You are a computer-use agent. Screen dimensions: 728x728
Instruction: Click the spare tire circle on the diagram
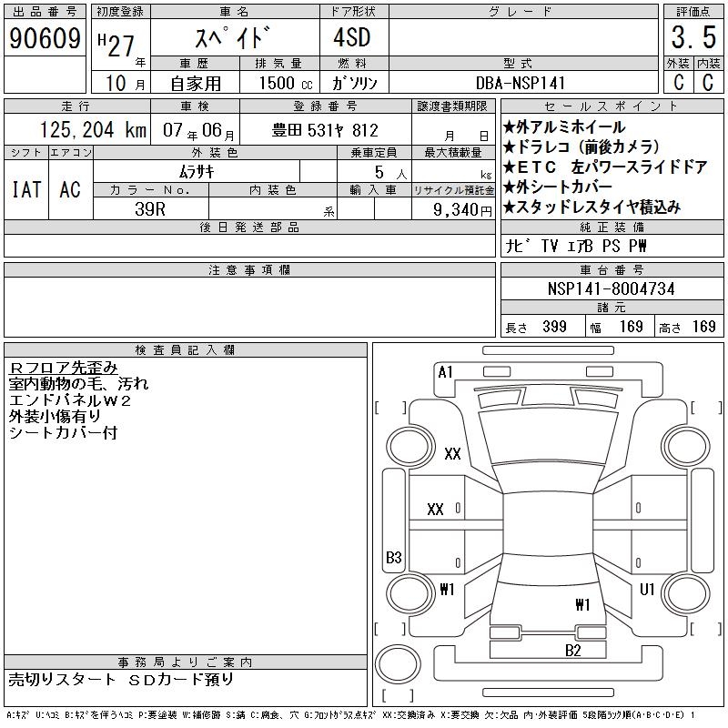pos(398,664)
